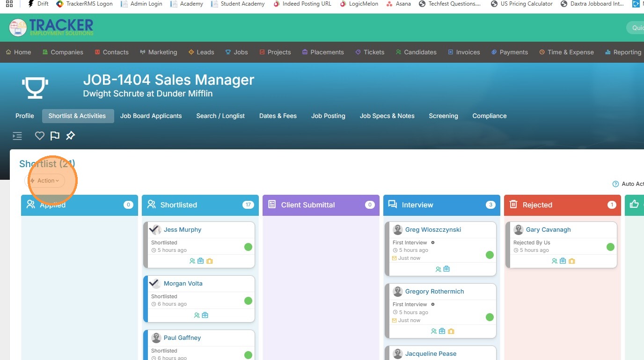Click the green status dot on Gary Cavanagh's card
Viewport: 644px width, 360px height.
pos(610,247)
